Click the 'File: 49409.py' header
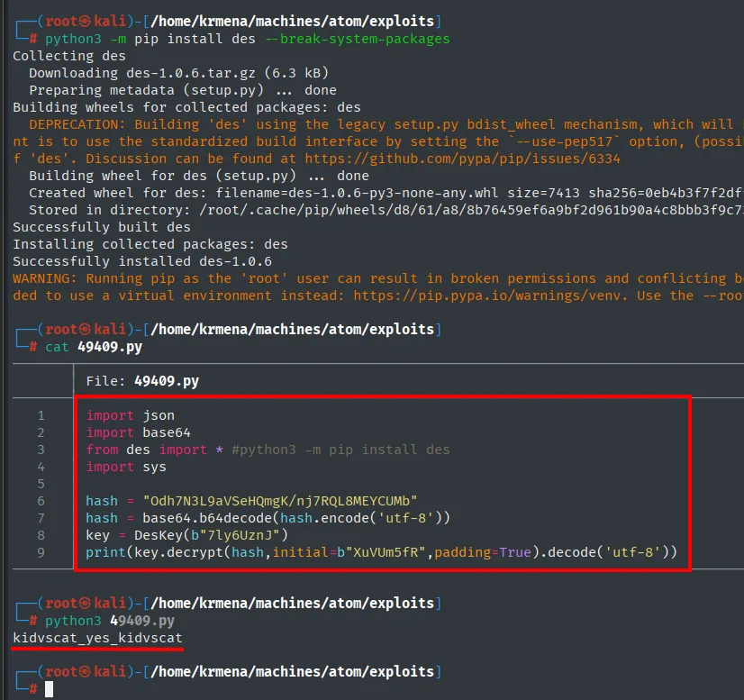Viewport: 744px width, 700px height. point(142,381)
